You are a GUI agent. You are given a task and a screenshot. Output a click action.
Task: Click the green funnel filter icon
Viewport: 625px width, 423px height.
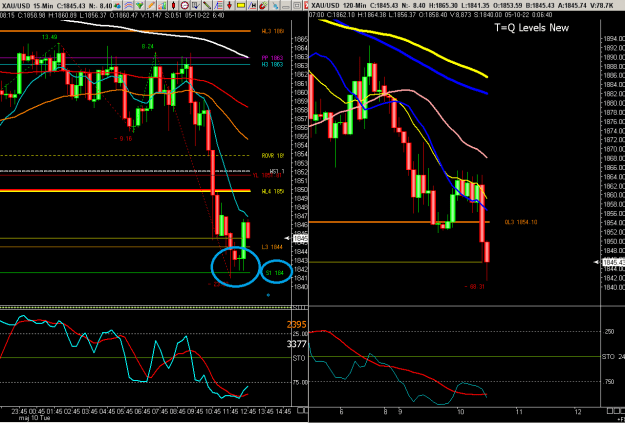click(x=140, y=6)
